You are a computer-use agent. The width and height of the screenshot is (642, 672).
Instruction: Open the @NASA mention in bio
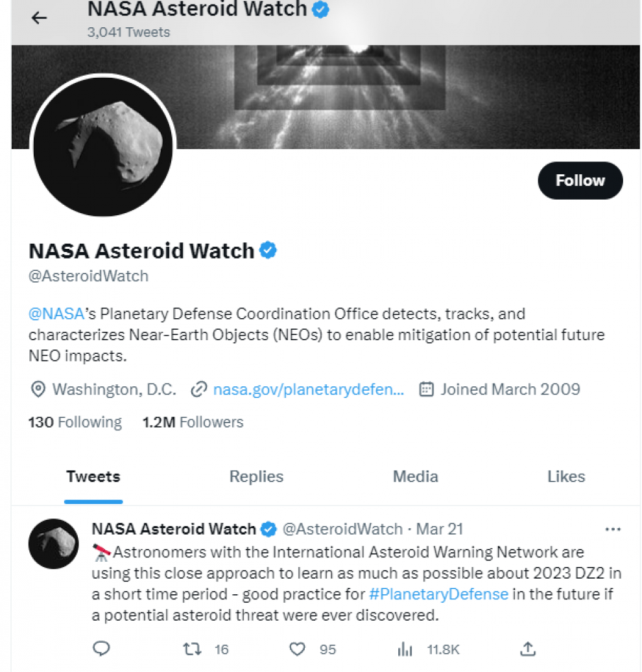[x=56, y=314]
